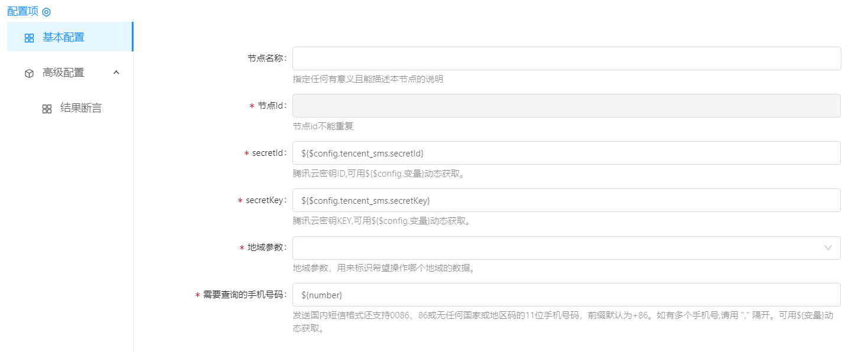Click the grid icon beside 基本配置
Viewport: 868px width, 352px height.
[x=29, y=38]
